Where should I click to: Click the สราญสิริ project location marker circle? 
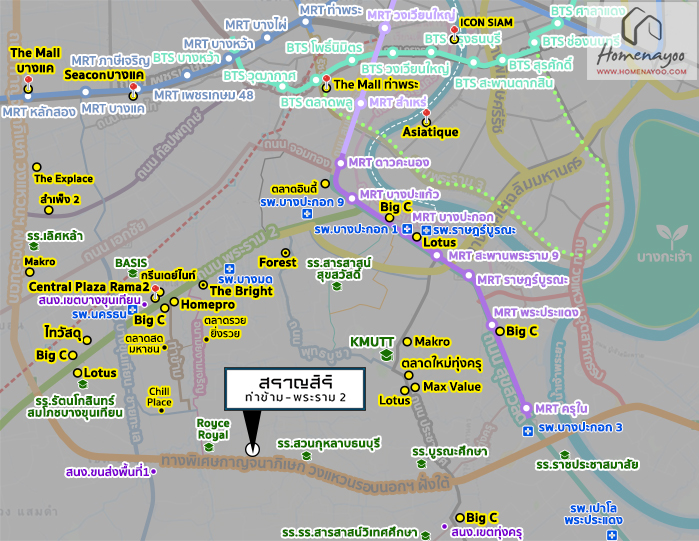click(252, 450)
